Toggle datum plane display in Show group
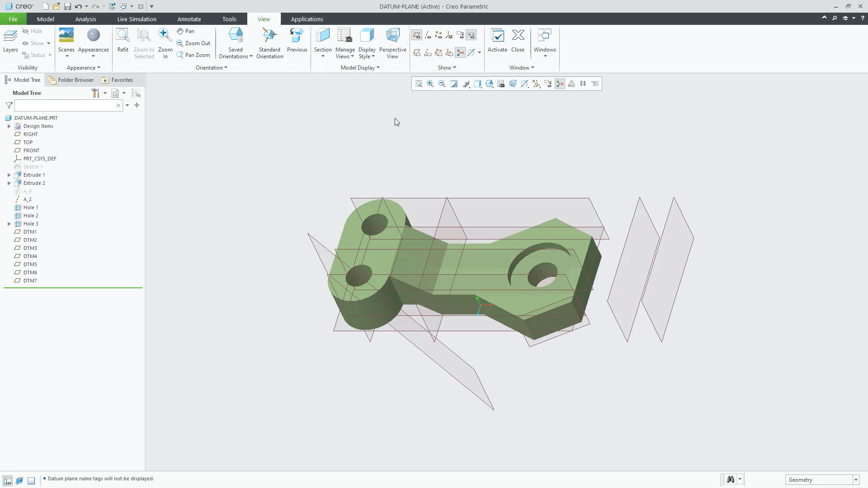Viewport: 868px width, 488px height. click(x=417, y=35)
